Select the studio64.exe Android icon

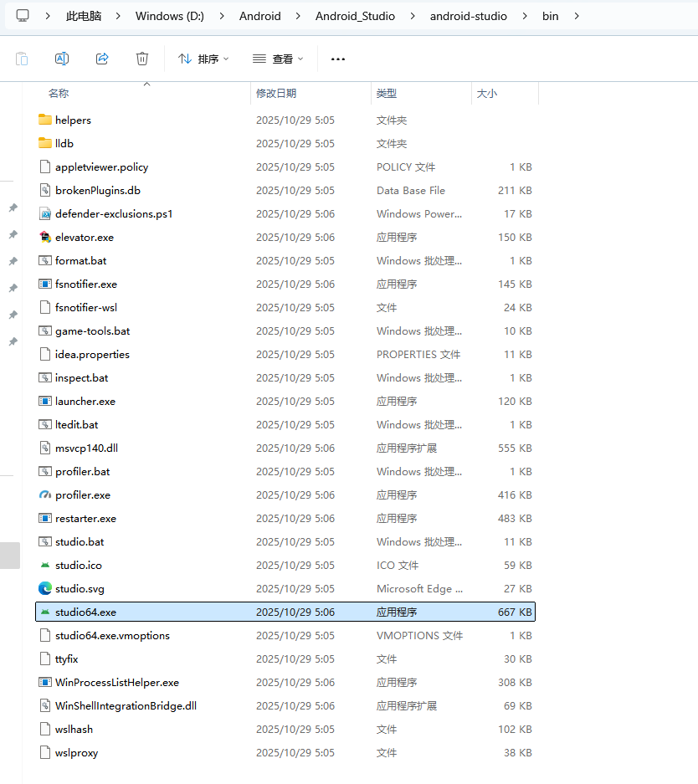pos(45,612)
